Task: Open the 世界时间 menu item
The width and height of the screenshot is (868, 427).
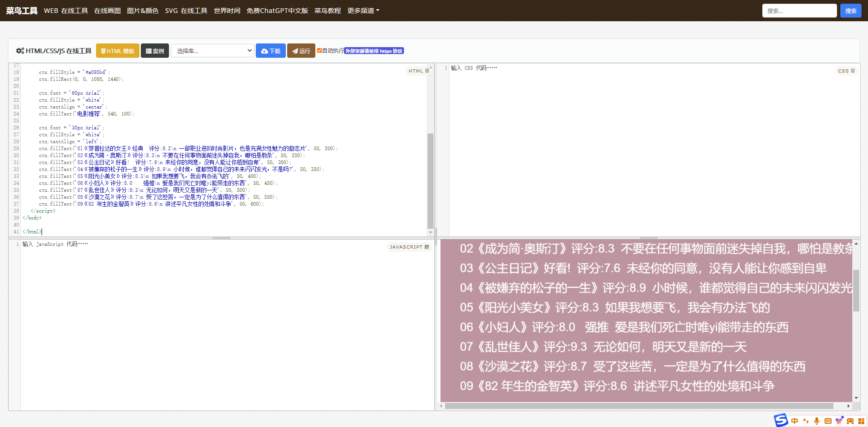Action: (226, 10)
